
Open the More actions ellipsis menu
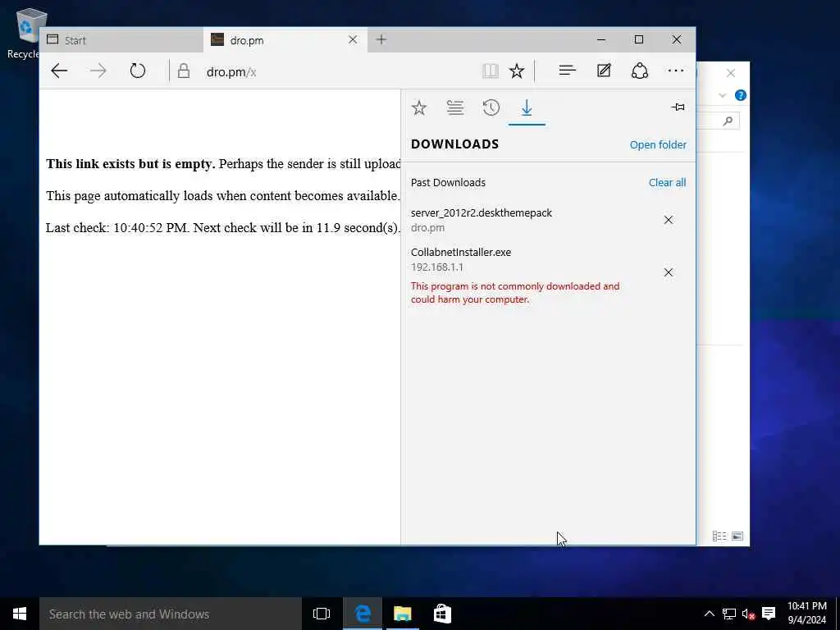click(x=676, y=71)
